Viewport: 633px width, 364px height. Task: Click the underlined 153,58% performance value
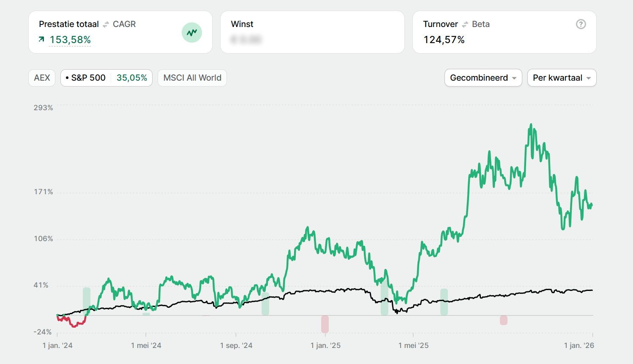[70, 40]
